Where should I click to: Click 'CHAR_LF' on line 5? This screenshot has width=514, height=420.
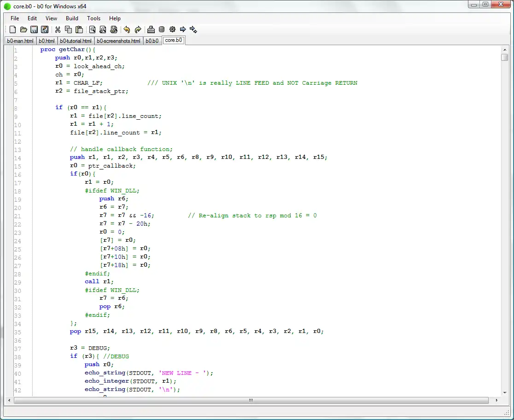[x=87, y=83]
